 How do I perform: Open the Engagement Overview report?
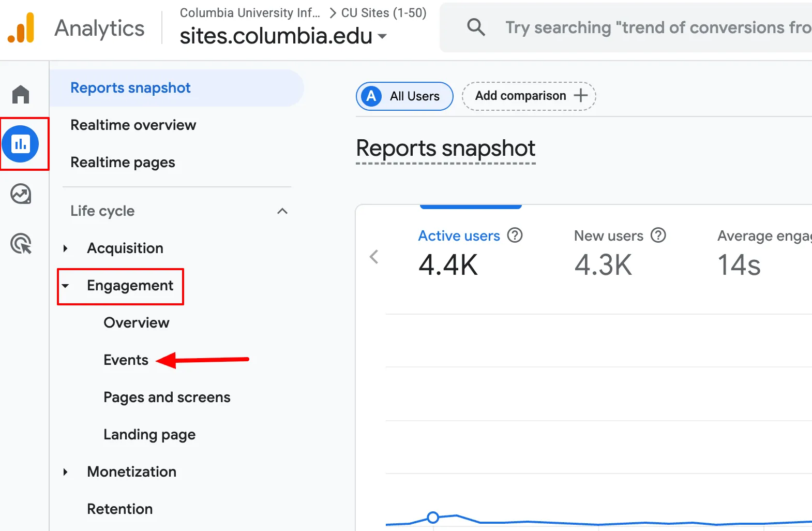(137, 323)
